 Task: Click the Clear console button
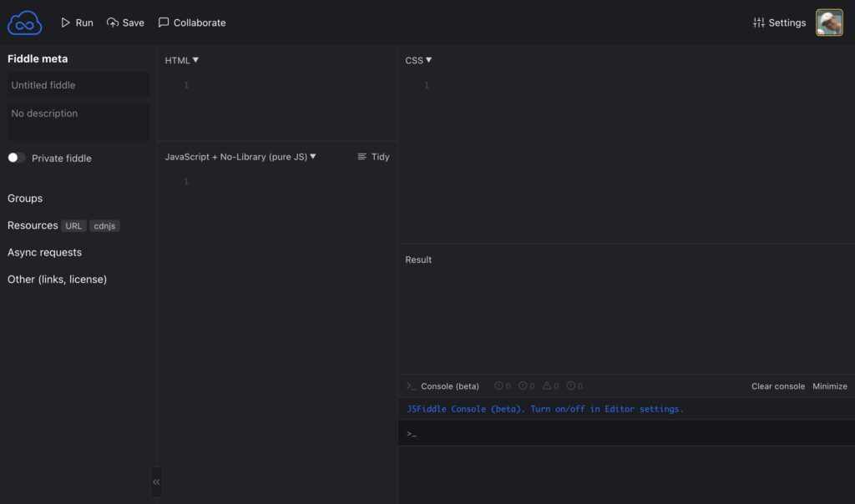pos(777,386)
